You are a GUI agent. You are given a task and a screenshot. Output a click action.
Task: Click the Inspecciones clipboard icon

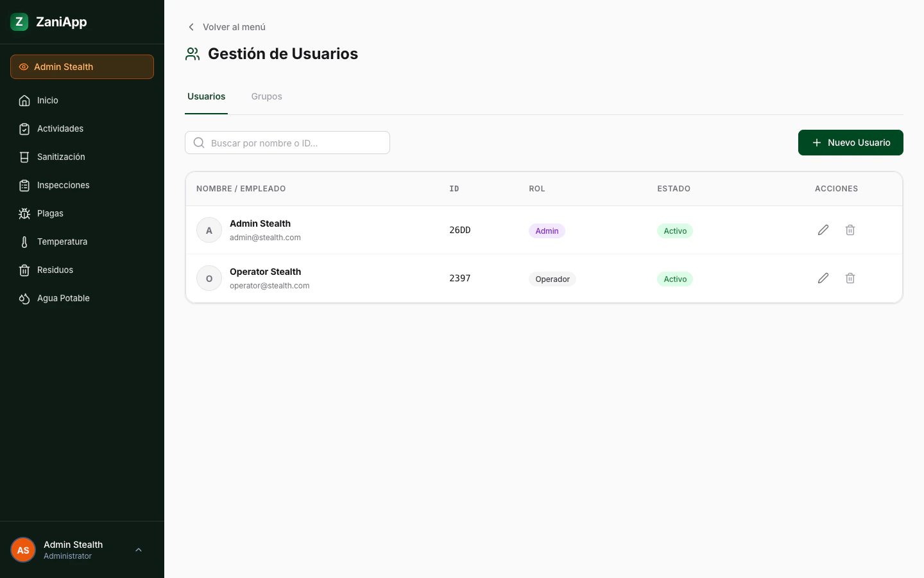click(24, 185)
